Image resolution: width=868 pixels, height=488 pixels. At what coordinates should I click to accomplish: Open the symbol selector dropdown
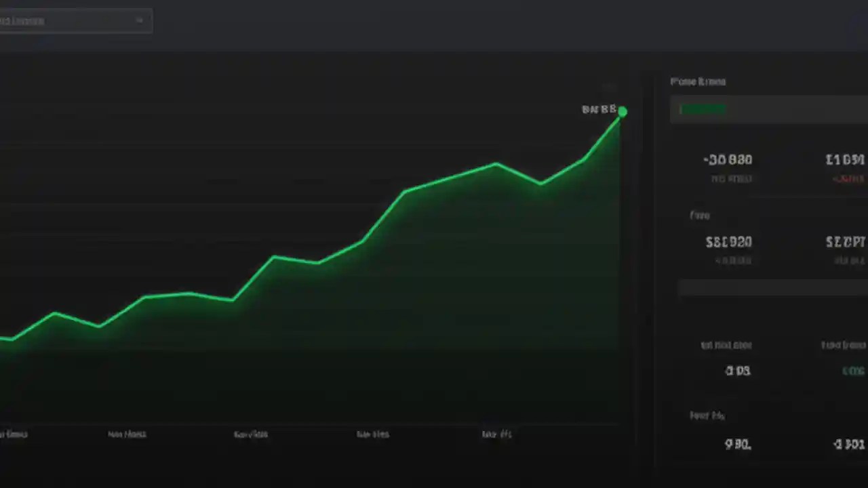pos(76,20)
